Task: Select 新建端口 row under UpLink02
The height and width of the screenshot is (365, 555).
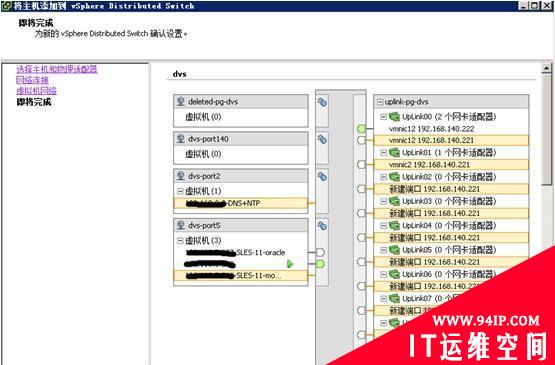Action: (x=451, y=189)
